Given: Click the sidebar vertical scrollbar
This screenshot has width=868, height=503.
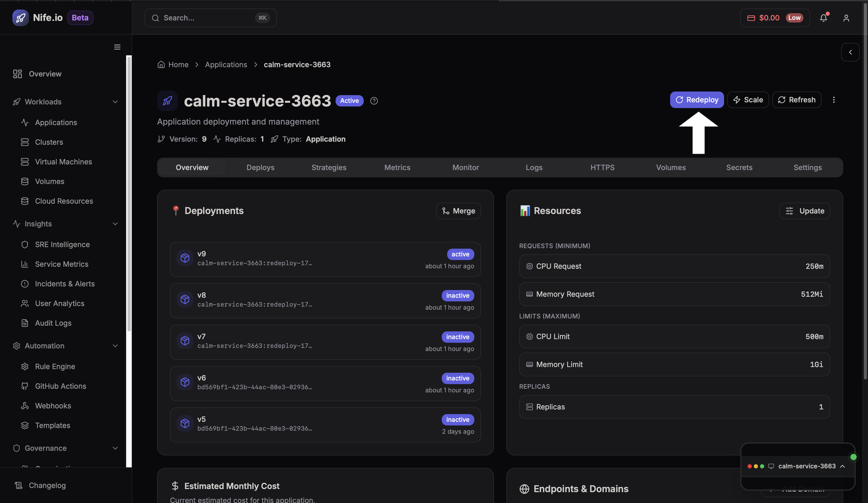Looking at the screenshot, I should click(129, 193).
